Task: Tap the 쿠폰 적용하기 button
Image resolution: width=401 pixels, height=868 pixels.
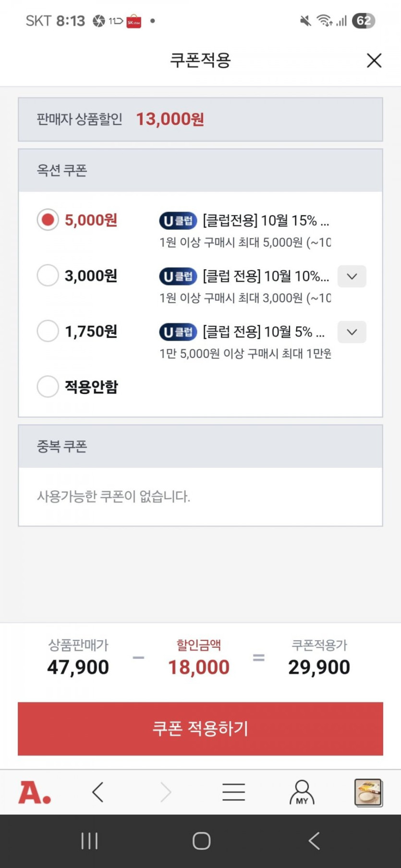Action: click(200, 728)
